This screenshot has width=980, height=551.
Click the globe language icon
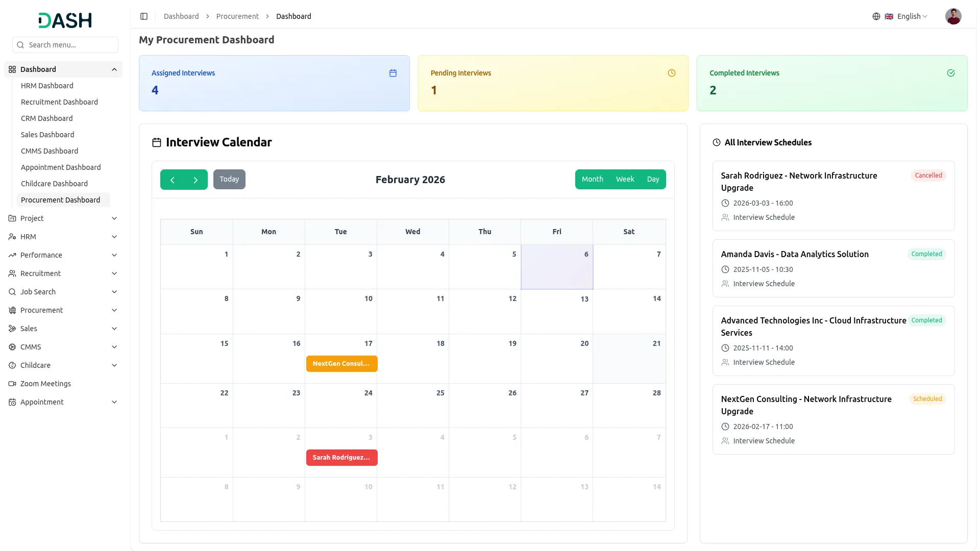[x=876, y=16]
